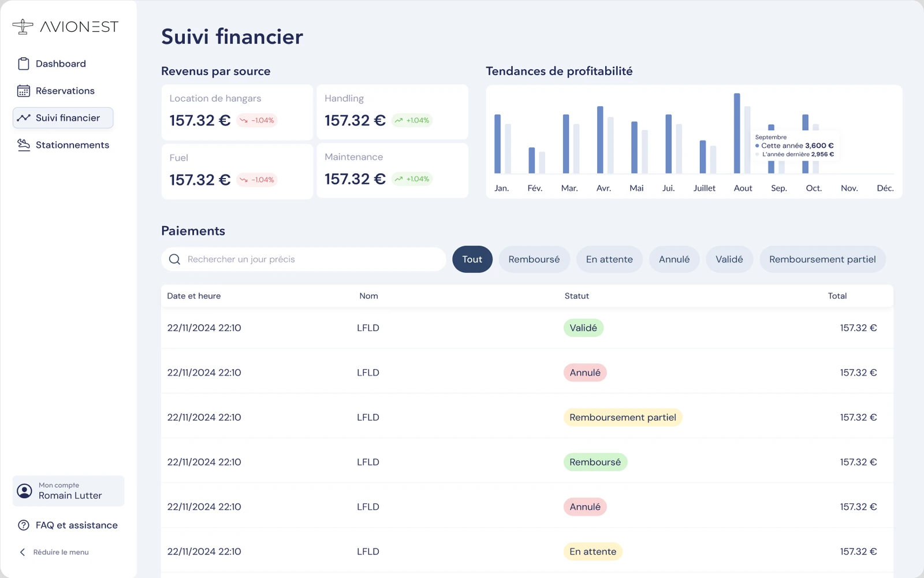Show only Validé payments filter
Screen dimensions: 924x578
click(729, 260)
